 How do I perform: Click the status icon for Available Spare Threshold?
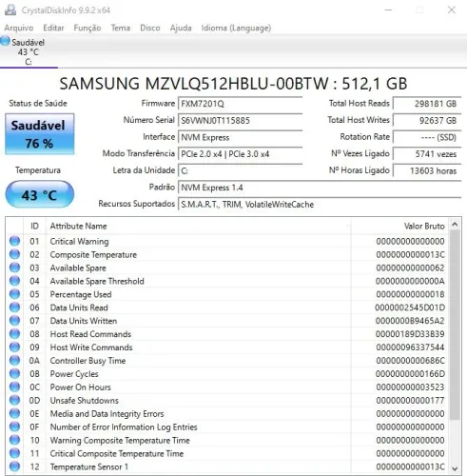14,281
